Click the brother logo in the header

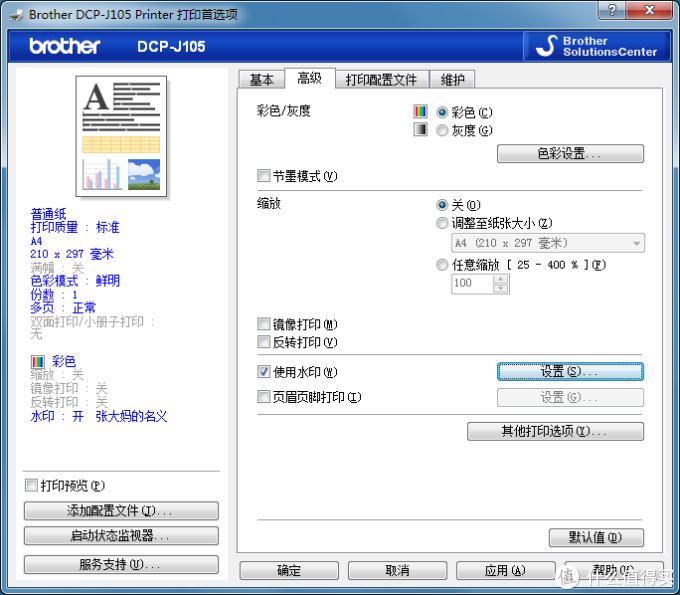[65, 47]
